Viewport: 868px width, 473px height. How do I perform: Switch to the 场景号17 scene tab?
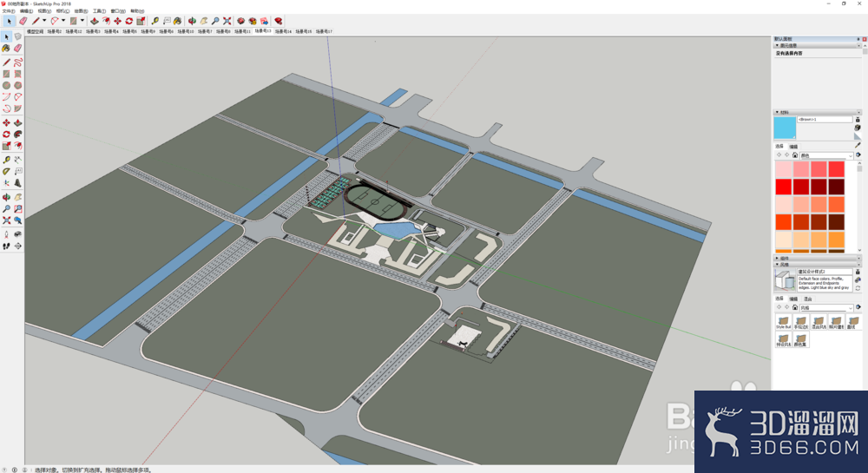pos(324,31)
